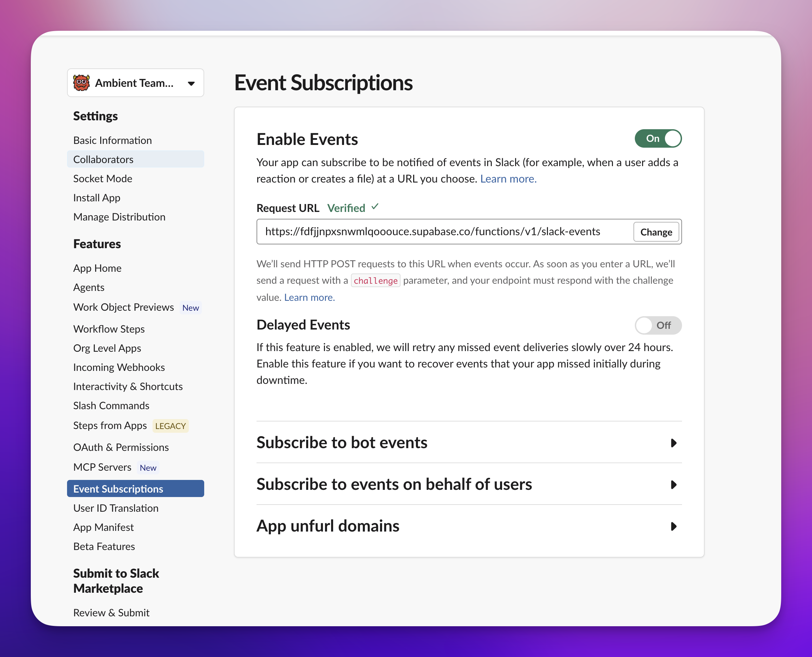The width and height of the screenshot is (812, 657).
Task: Turn on the Delayed Events toggle
Action: point(658,325)
